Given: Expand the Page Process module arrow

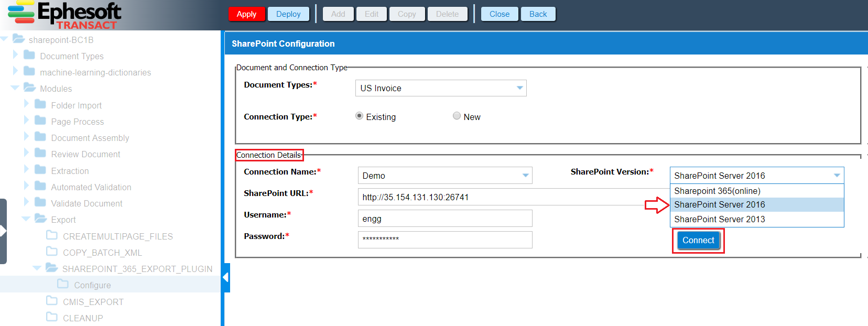Looking at the screenshot, I should (26, 120).
